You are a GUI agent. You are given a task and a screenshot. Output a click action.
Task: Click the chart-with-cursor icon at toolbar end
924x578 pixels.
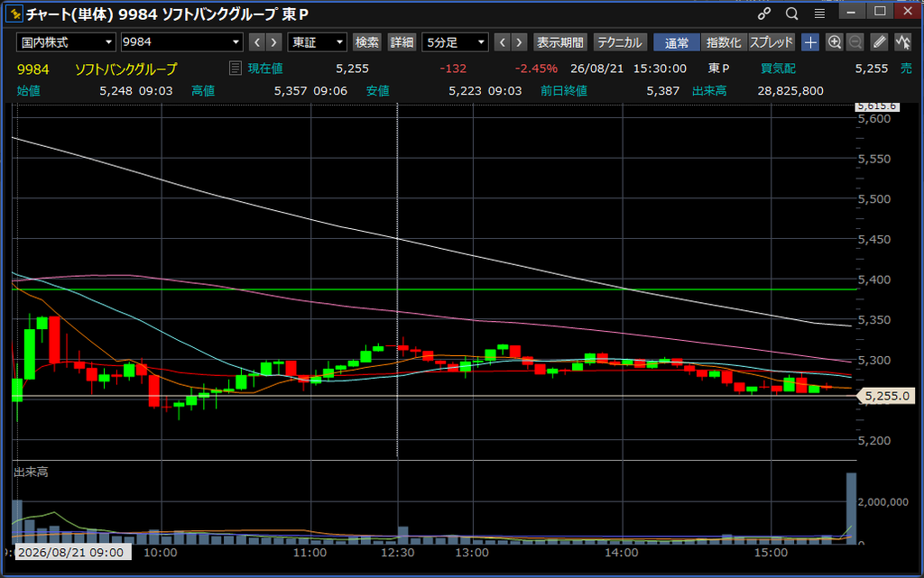(x=902, y=42)
